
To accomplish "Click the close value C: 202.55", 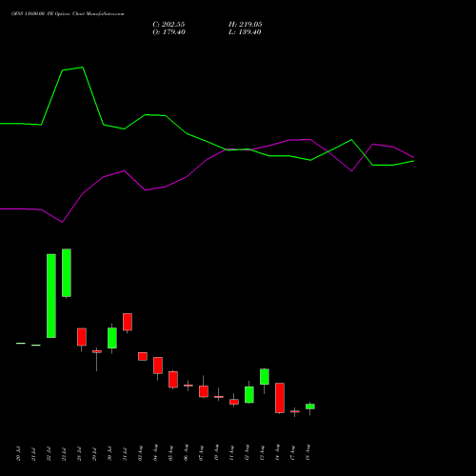I will pos(169,25).
